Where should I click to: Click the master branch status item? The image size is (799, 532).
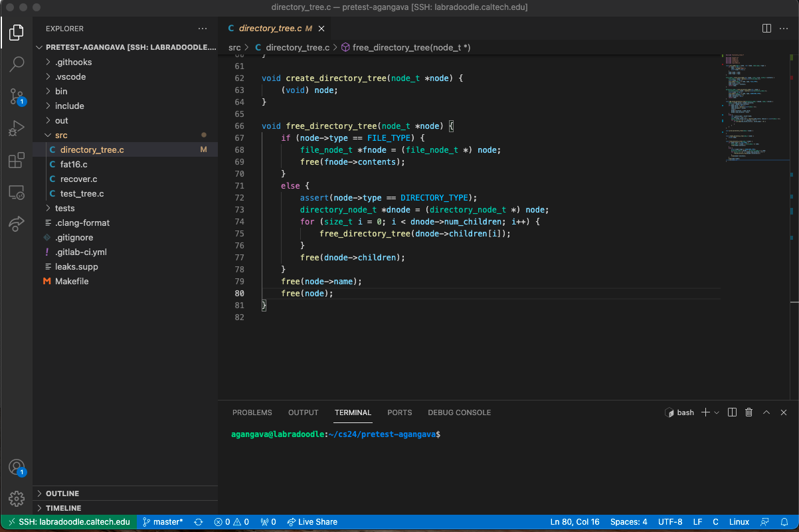163,522
